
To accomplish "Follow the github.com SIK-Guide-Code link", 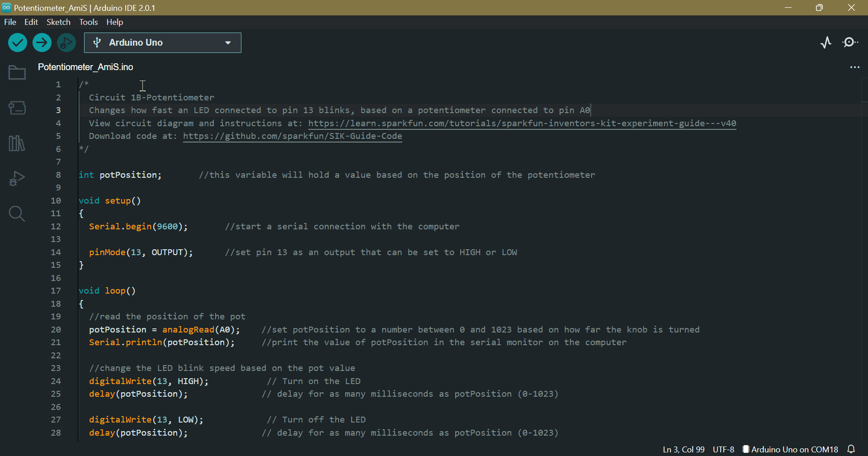I will coord(292,136).
